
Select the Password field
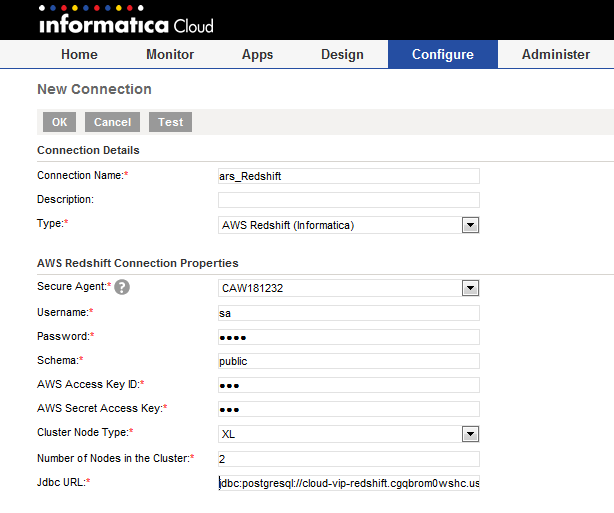click(348, 337)
